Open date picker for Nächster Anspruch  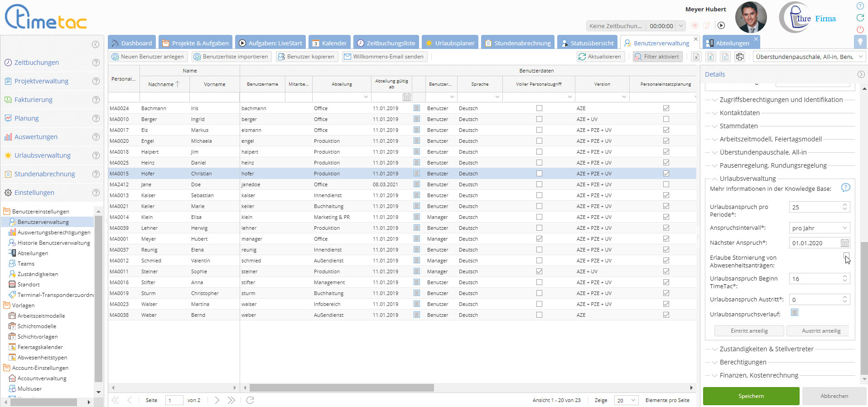[844, 243]
